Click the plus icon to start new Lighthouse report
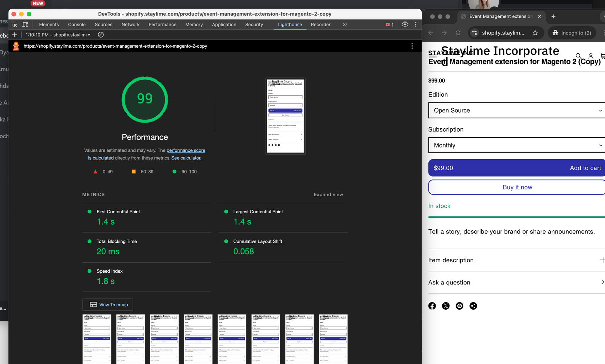This screenshot has width=605, height=364. click(x=15, y=35)
